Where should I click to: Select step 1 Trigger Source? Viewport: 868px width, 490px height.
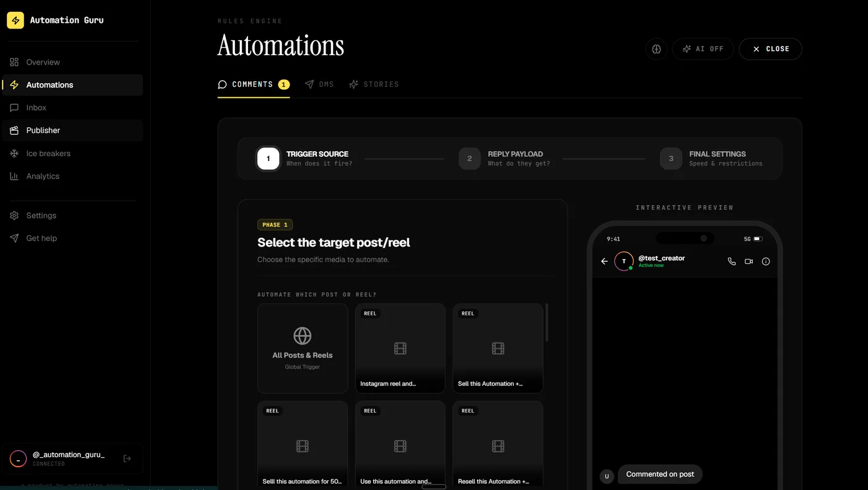pyautogui.click(x=303, y=159)
